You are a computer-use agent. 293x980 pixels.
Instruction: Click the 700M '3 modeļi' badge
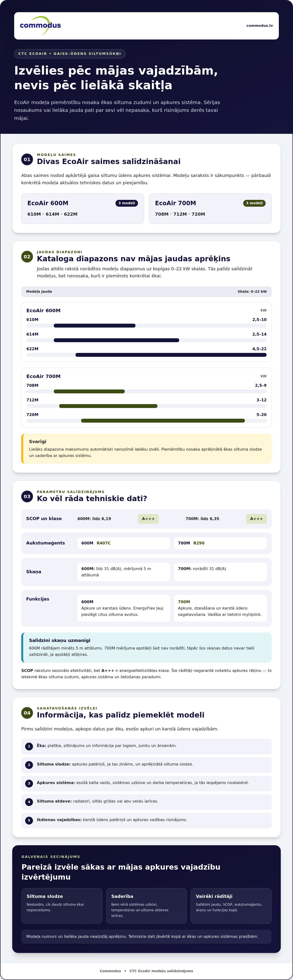(254, 203)
